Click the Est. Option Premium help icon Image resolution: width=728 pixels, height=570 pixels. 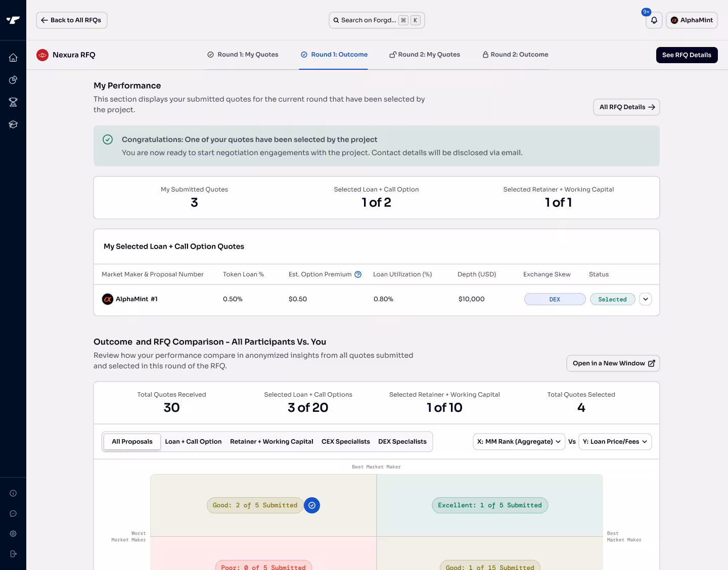[x=358, y=274]
